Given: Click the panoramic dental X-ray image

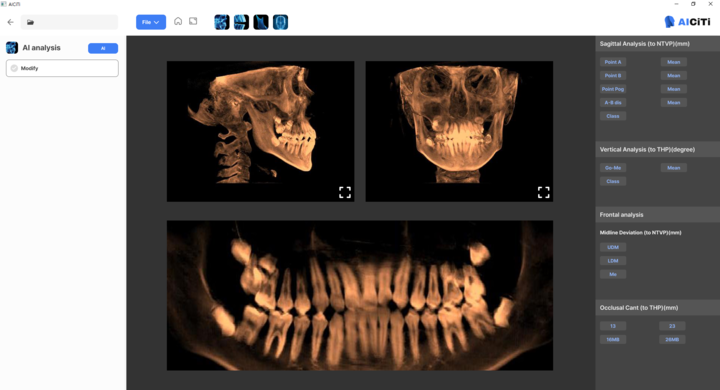Looking at the screenshot, I should (x=360, y=295).
